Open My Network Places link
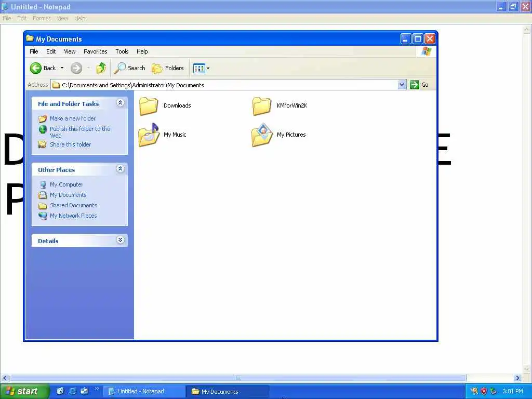 point(73,216)
